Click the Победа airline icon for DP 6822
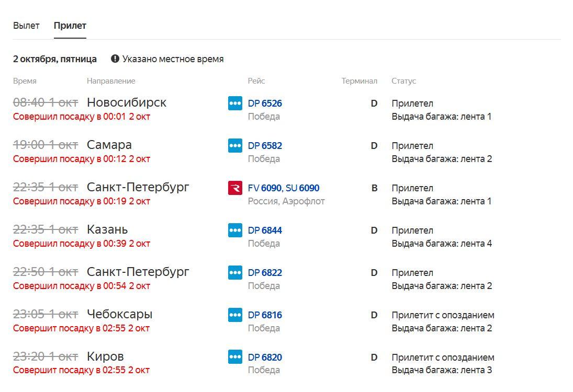Viewport: 573px width, 392px height. [x=235, y=273]
